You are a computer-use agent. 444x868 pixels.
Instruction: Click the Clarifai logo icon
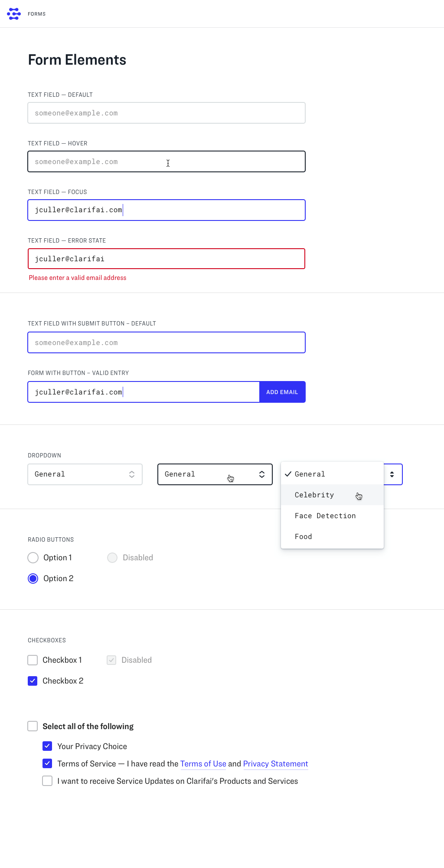pyautogui.click(x=14, y=14)
